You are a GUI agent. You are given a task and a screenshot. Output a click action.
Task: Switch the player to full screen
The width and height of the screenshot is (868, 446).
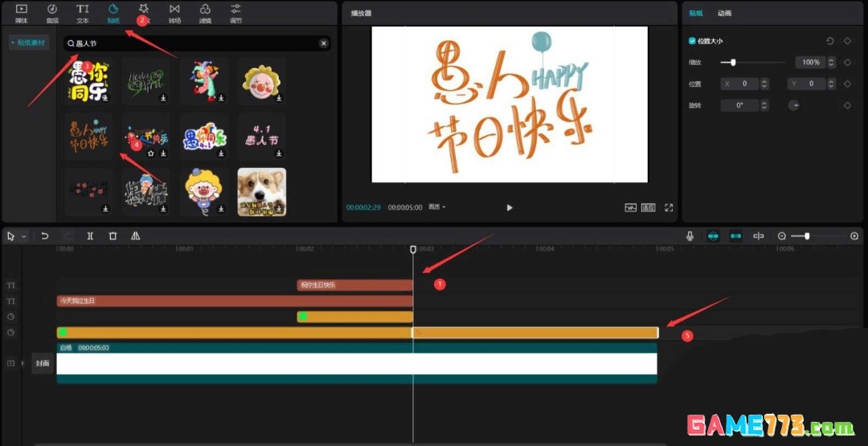669,207
